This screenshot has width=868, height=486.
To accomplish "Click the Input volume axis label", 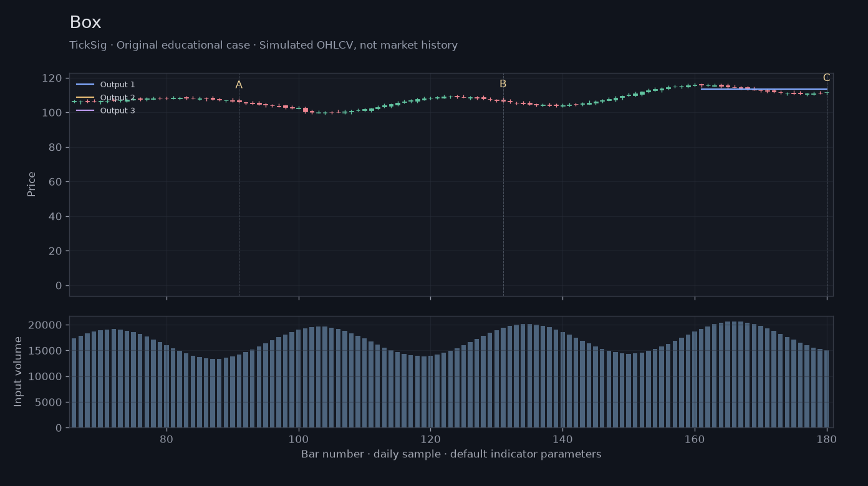I will click(x=18, y=371).
